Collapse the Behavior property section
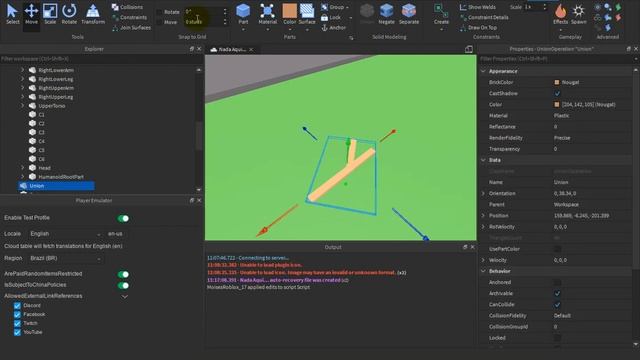Viewport: 640px width, 360px height. [483, 271]
